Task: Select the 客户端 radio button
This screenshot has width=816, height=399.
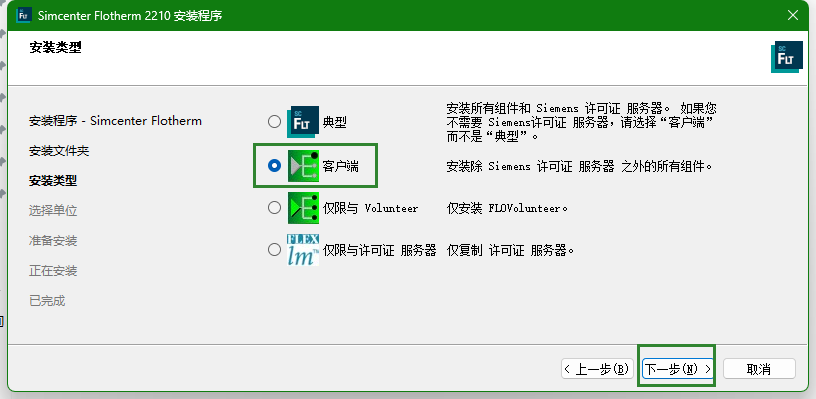Action: tap(274, 165)
